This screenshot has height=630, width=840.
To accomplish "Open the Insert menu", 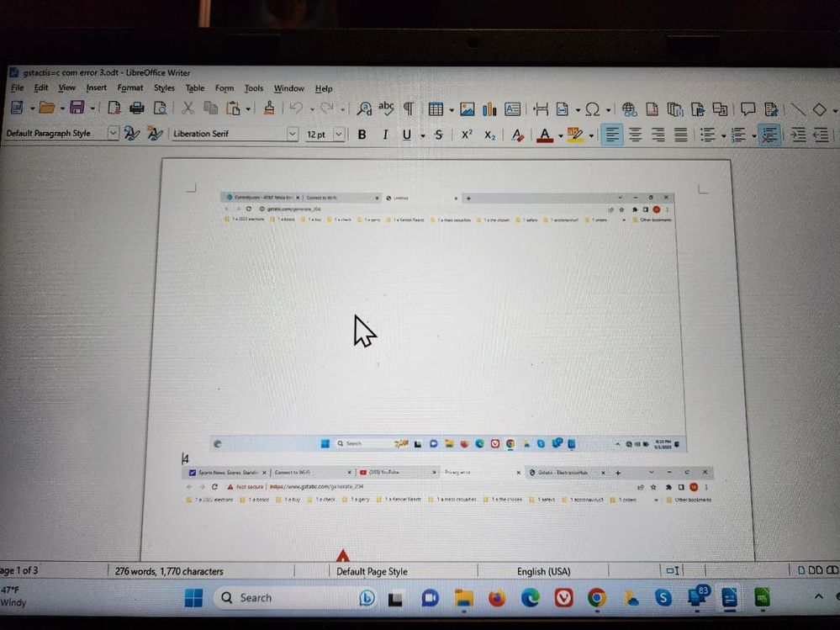I will [x=96, y=87].
